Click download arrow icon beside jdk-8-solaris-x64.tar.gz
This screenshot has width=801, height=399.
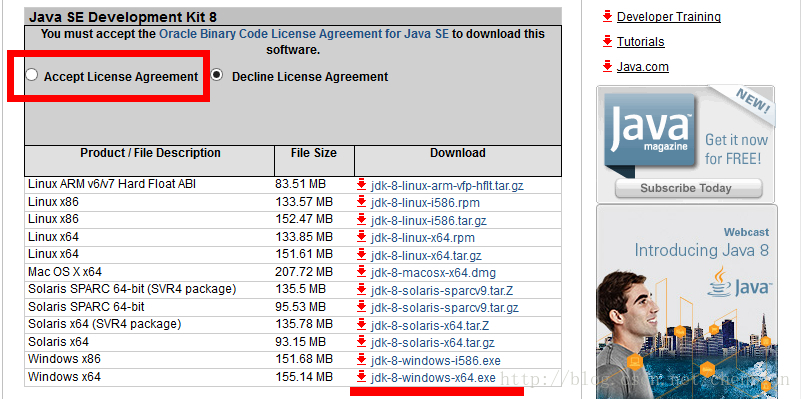[x=362, y=341]
